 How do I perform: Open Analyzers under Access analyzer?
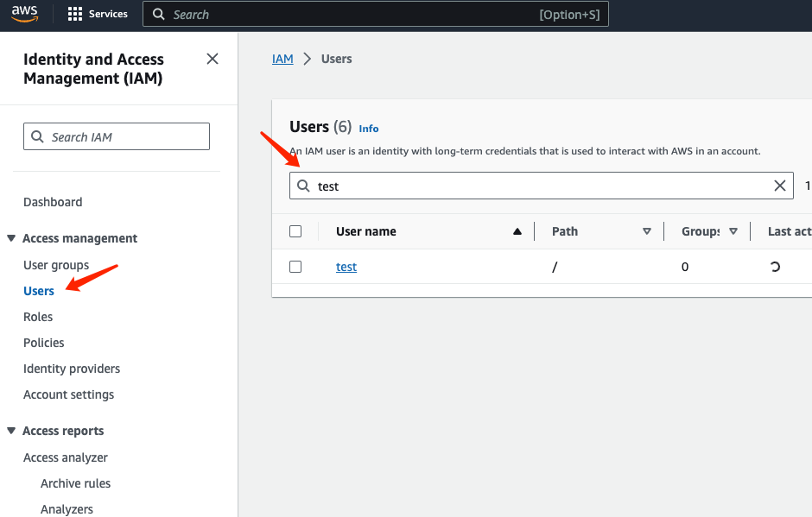[67, 509]
